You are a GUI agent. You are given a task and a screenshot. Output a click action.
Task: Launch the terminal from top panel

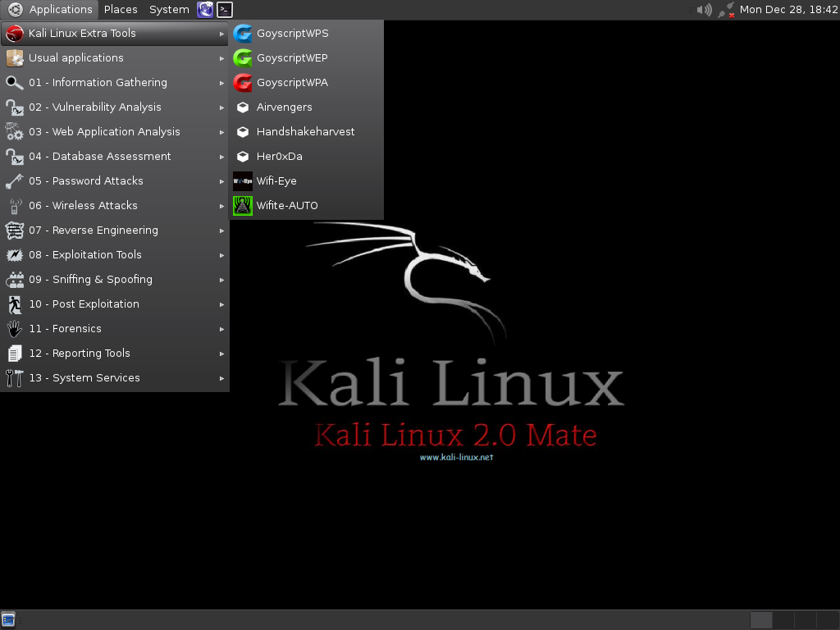tap(225, 10)
